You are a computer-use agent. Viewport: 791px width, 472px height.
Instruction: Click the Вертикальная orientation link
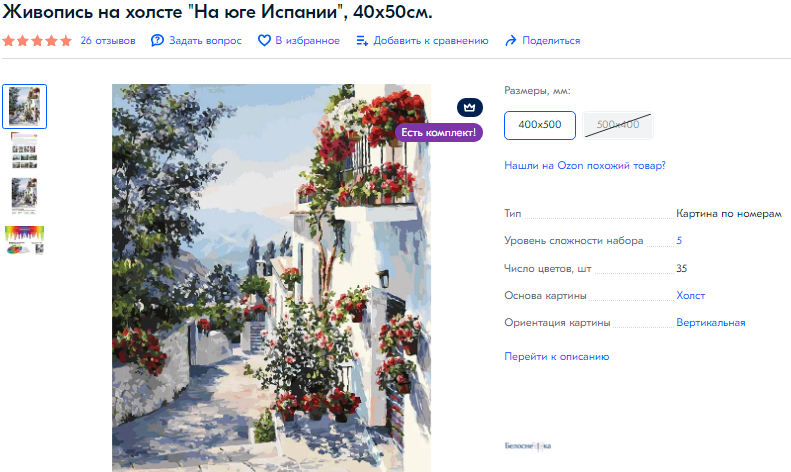[710, 323]
